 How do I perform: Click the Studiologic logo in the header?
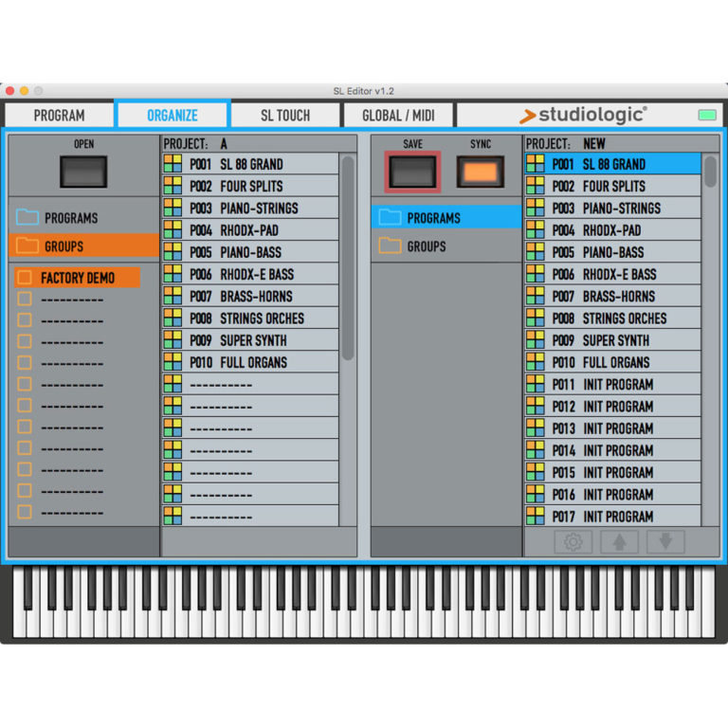tap(583, 116)
